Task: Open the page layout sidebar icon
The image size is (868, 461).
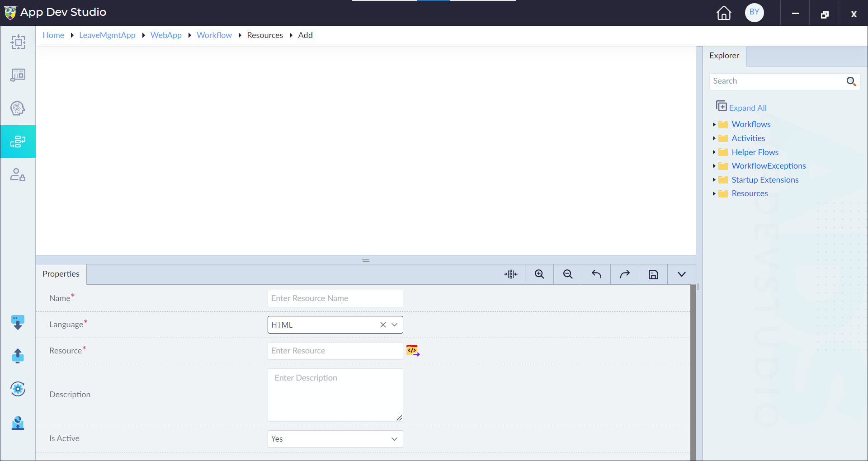Action: pos(18,75)
